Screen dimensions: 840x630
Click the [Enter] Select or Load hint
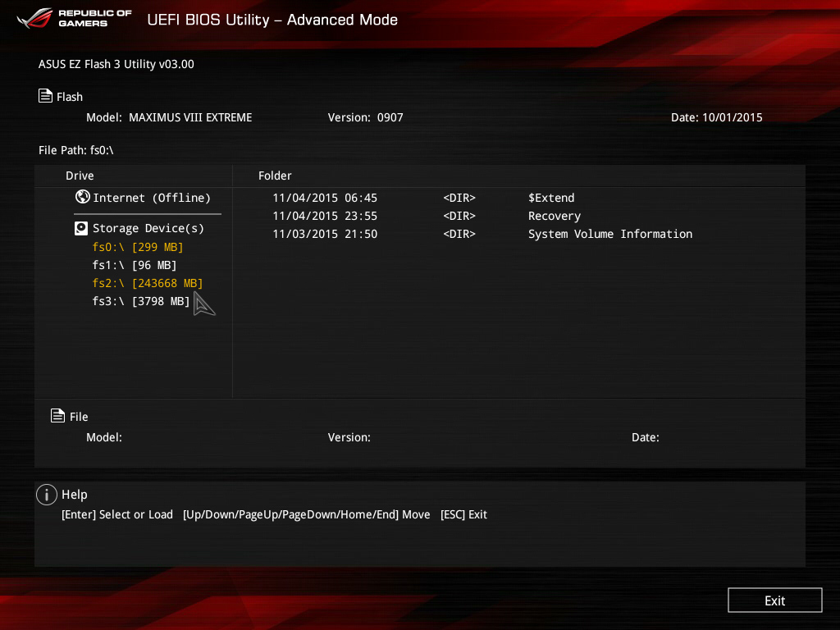[117, 514]
